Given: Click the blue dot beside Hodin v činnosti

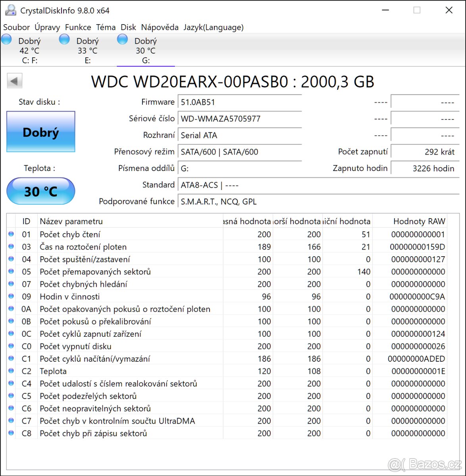Looking at the screenshot, I should pyautogui.click(x=11, y=296).
